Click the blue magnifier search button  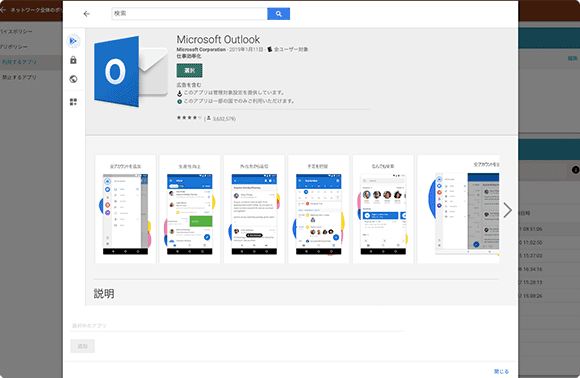(x=279, y=14)
